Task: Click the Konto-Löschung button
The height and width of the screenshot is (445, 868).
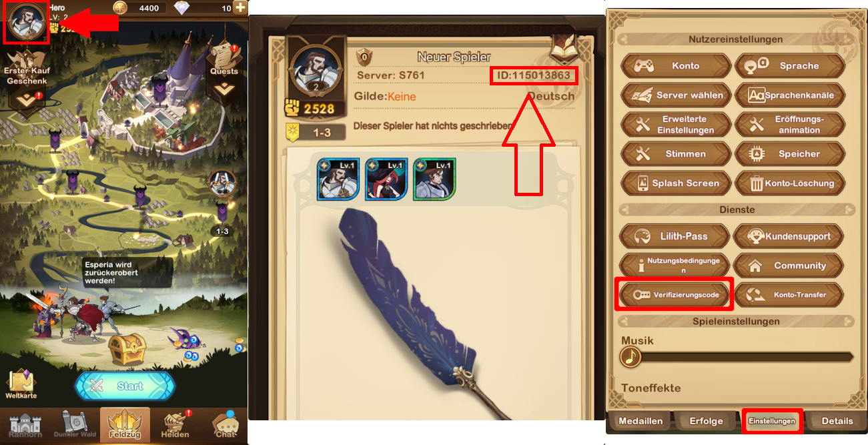Action: 790,183
